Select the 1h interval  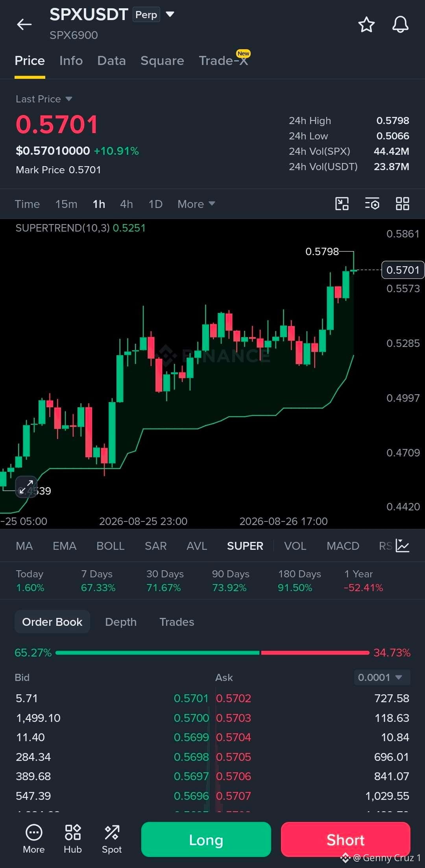pyautogui.click(x=99, y=204)
